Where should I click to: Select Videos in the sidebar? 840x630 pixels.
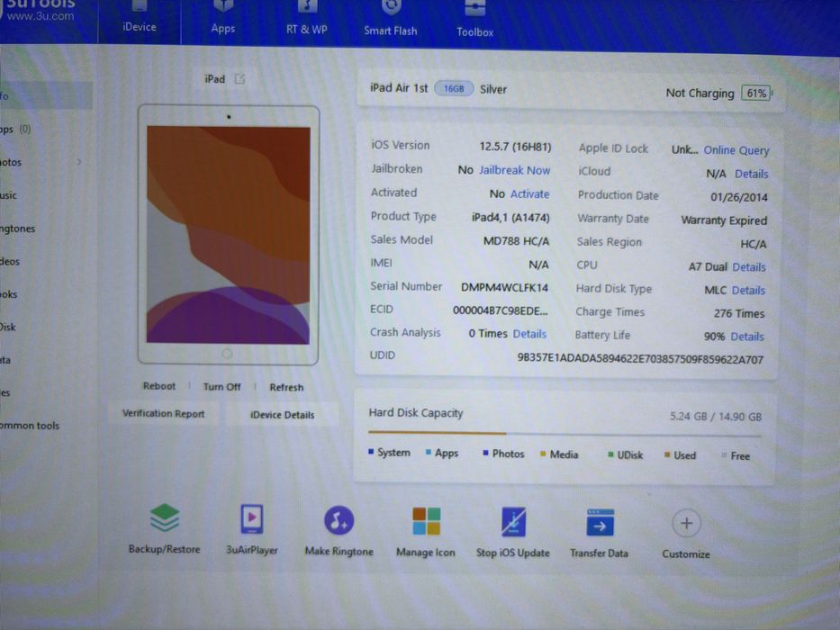coord(10,261)
